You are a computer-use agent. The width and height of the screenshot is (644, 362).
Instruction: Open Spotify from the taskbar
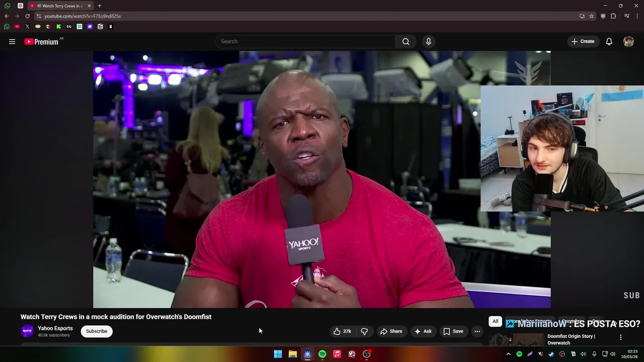(322, 354)
